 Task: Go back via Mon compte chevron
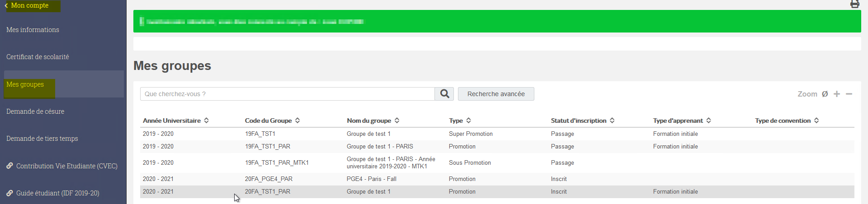(6, 5)
